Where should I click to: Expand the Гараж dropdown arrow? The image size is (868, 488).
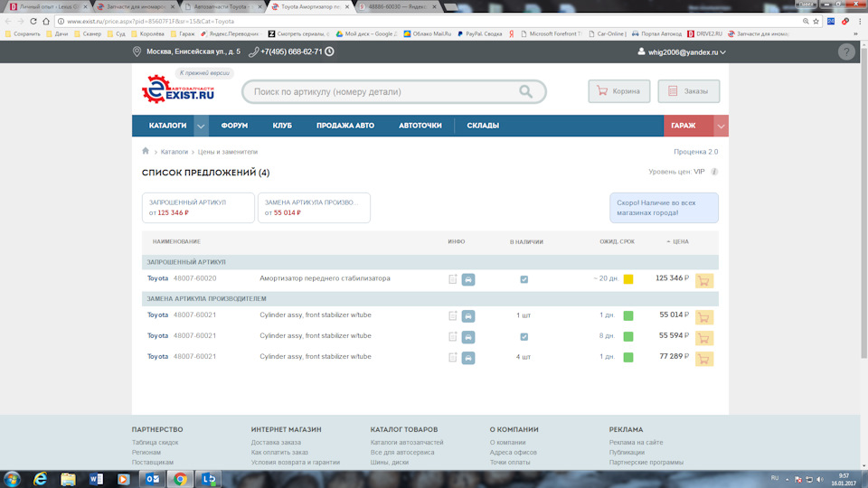pyautogui.click(x=721, y=127)
